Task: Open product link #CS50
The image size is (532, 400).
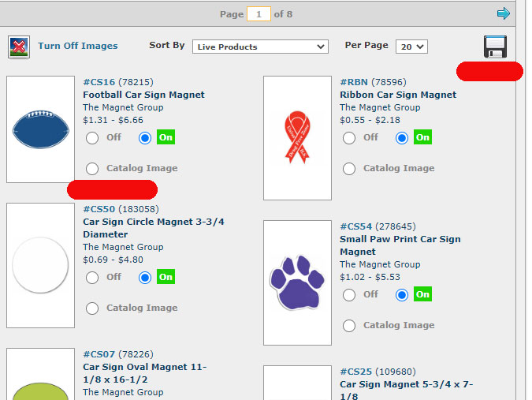Action: pyautogui.click(x=99, y=209)
